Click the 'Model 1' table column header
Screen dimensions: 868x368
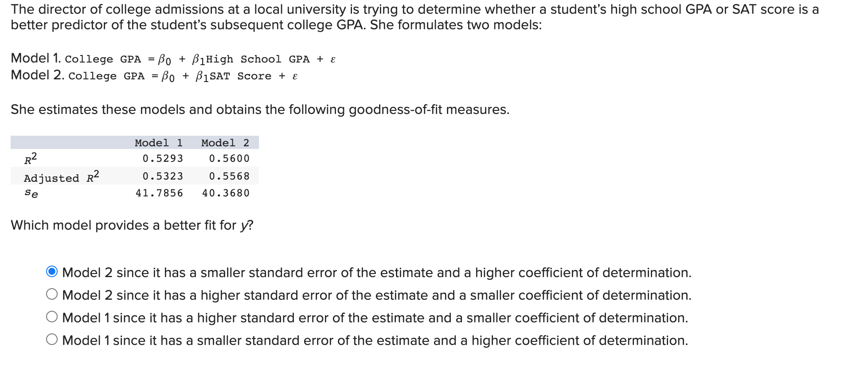[x=159, y=143]
